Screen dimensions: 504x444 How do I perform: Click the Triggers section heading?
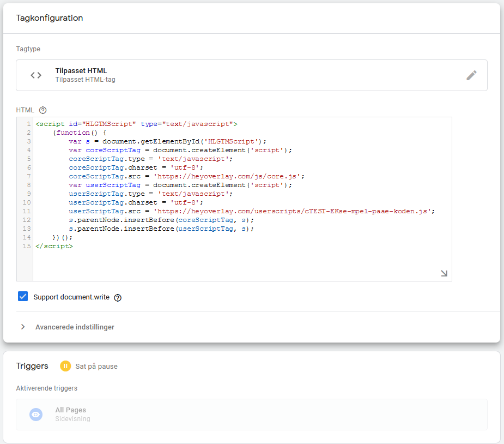(32, 366)
